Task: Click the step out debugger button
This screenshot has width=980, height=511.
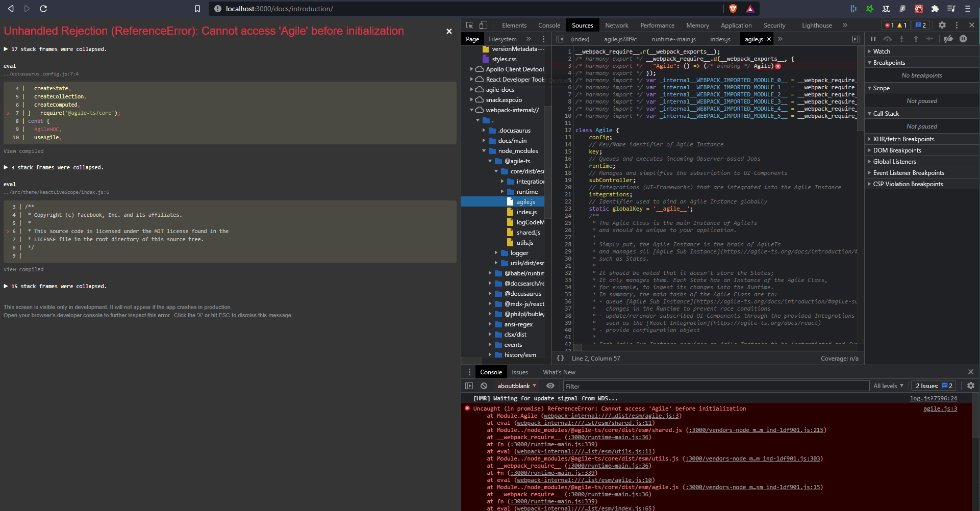Action: [x=916, y=39]
